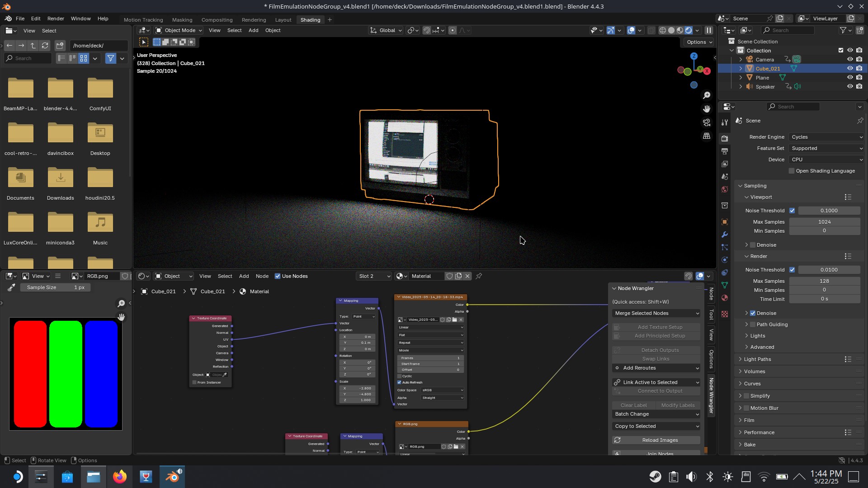
Task: Open the Render properties tab icon
Action: [725, 138]
